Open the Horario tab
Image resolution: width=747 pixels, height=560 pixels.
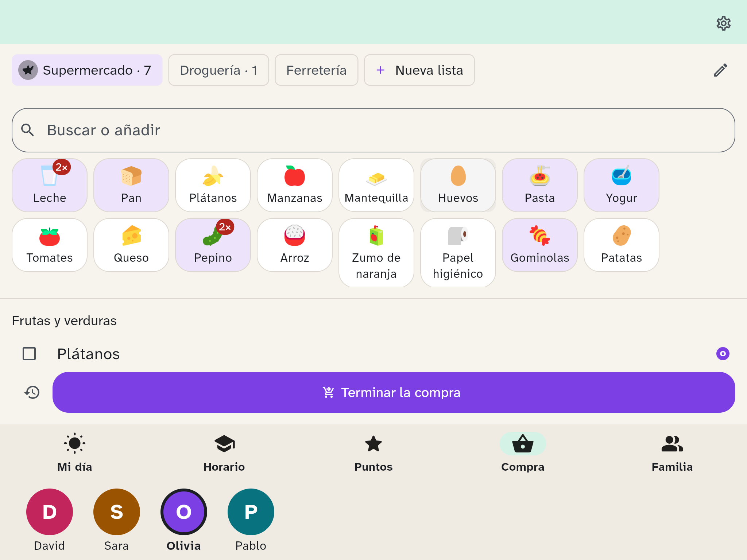pyautogui.click(x=224, y=452)
